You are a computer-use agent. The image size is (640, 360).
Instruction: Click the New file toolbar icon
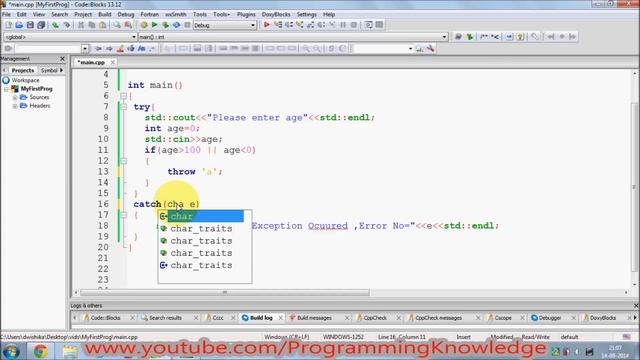coord(8,25)
